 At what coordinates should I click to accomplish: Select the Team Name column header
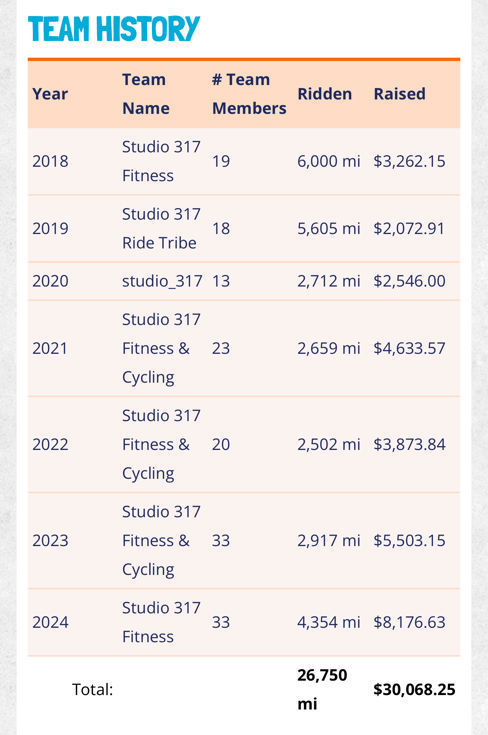[145, 94]
